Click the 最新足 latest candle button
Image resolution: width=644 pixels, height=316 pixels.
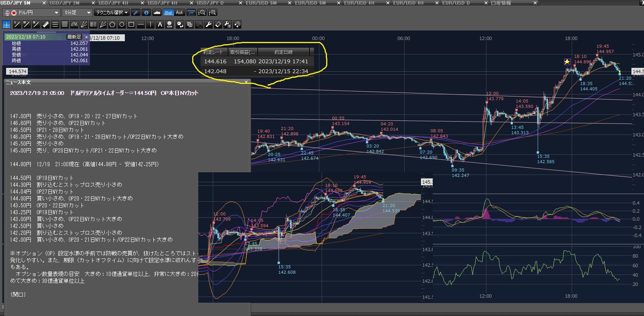(x=74, y=37)
